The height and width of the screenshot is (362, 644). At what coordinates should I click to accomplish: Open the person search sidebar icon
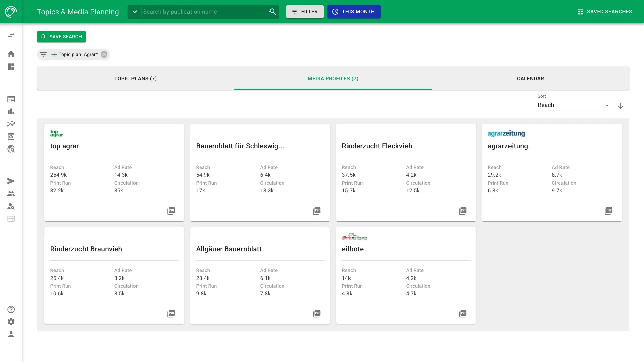11,206
